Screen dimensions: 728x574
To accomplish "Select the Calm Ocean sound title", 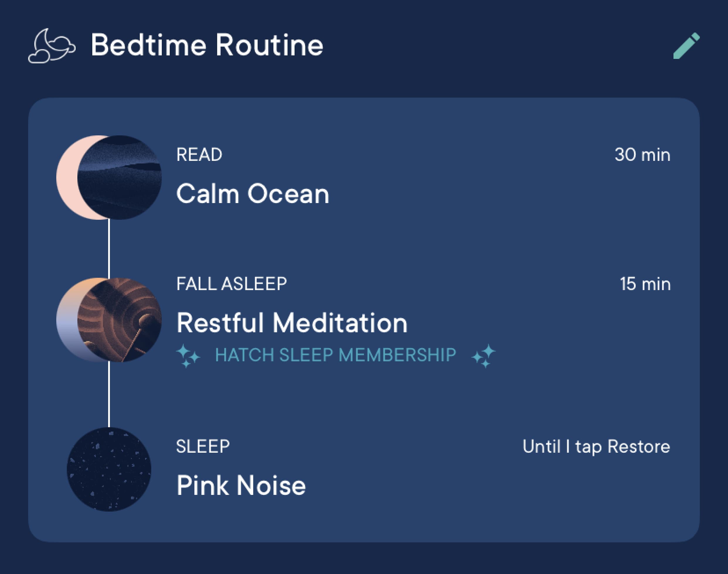I will tap(253, 194).
